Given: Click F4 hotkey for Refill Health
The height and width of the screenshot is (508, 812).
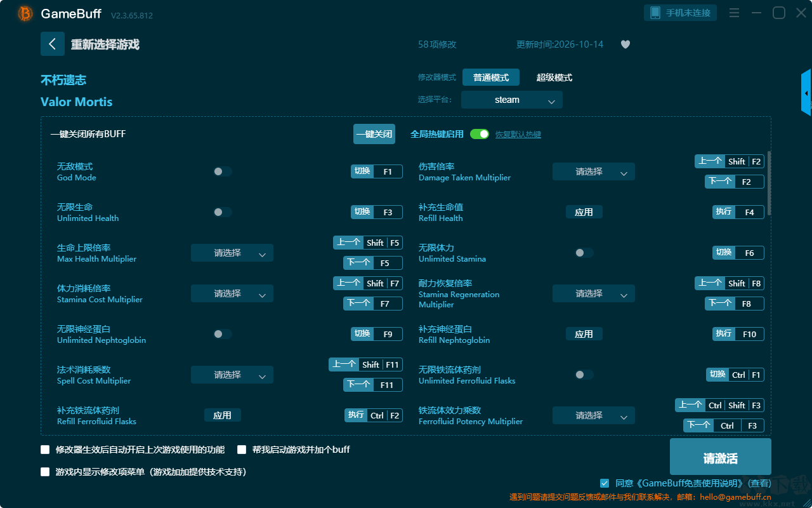Looking at the screenshot, I should 749,212.
